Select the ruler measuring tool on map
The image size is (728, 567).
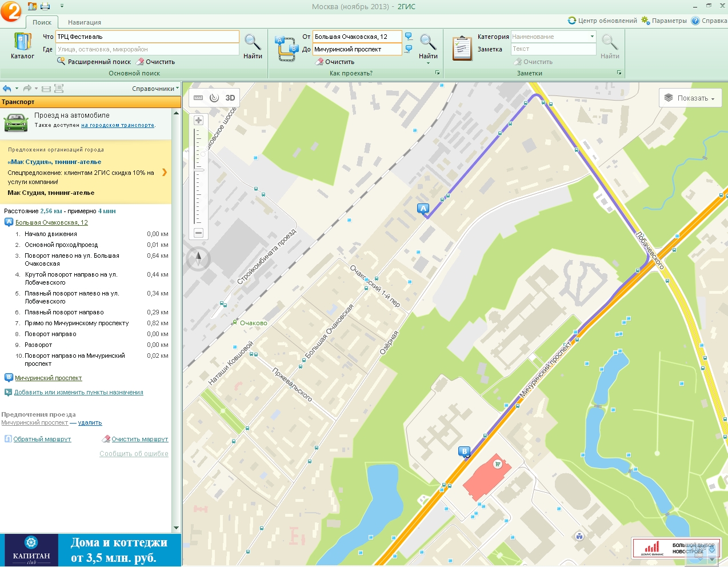(x=198, y=98)
